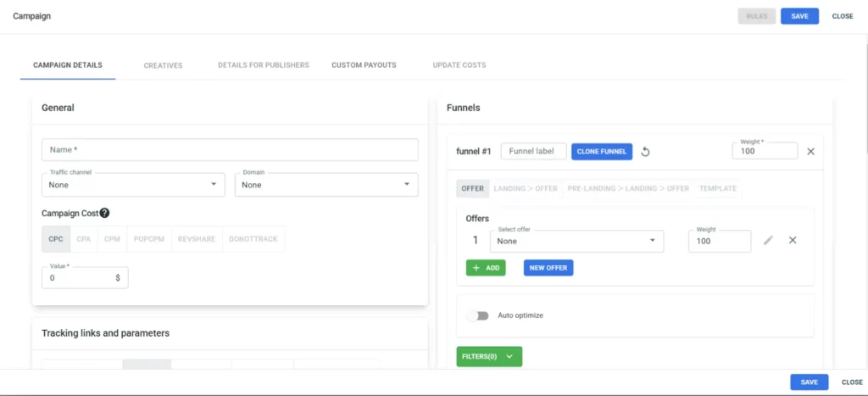Open the Domain dropdown

click(325, 184)
